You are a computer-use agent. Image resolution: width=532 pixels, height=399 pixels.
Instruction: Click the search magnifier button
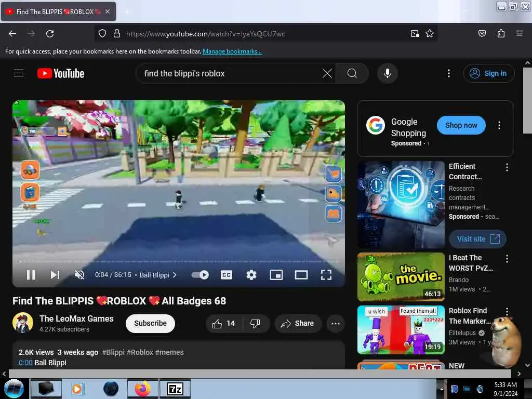click(352, 73)
